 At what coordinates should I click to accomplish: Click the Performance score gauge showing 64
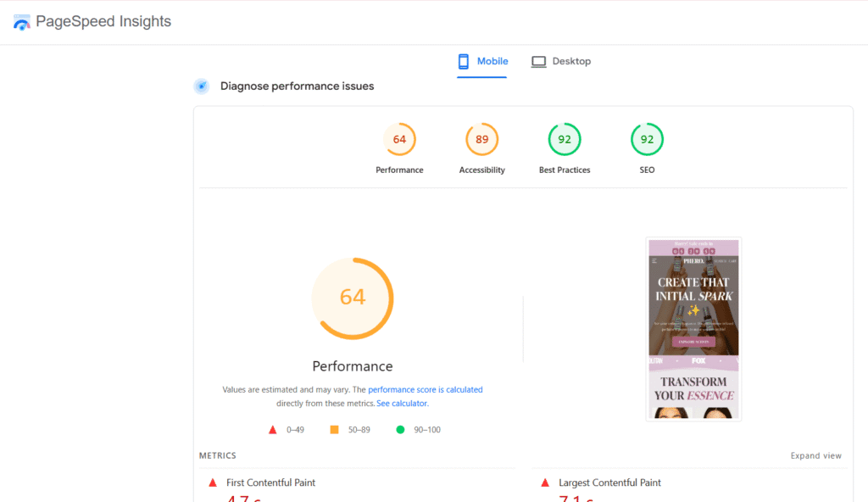coord(399,139)
